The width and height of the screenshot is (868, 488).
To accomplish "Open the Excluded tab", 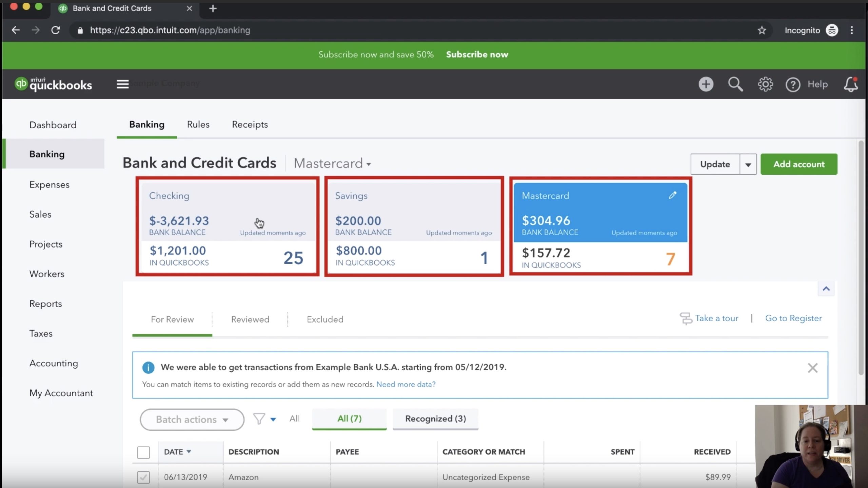I will point(325,319).
